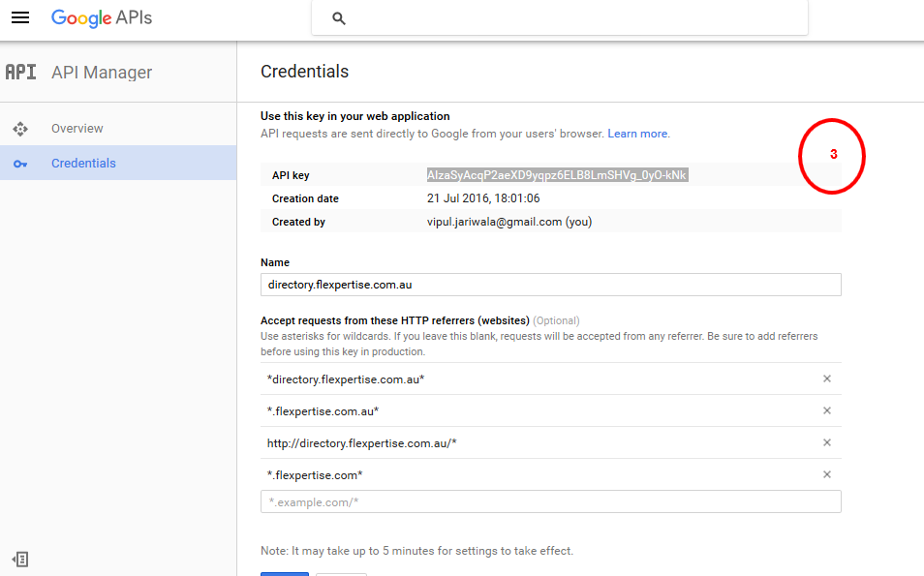Image resolution: width=924 pixels, height=576 pixels.
Task: Click the API key row label
Action: click(x=291, y=175)
